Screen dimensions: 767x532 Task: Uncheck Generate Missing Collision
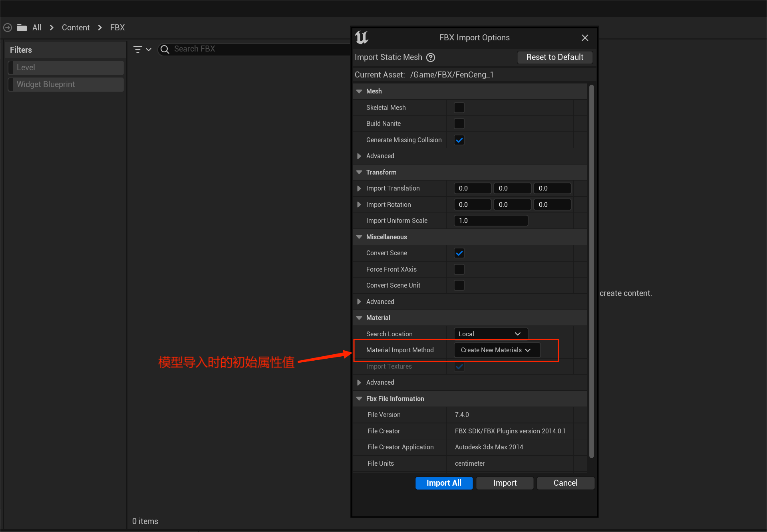click(459, 140)
